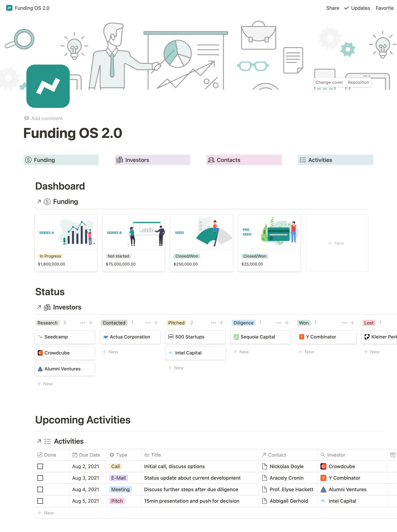Screen dimensions: 397x532
Task: Click the arrow icon next to Investors database
Action: click(39, 307)
